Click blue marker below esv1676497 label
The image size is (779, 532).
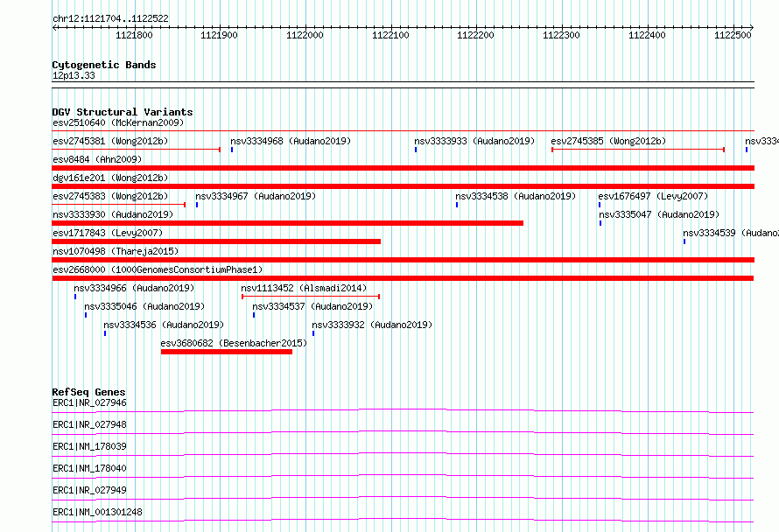coord(600,205)
